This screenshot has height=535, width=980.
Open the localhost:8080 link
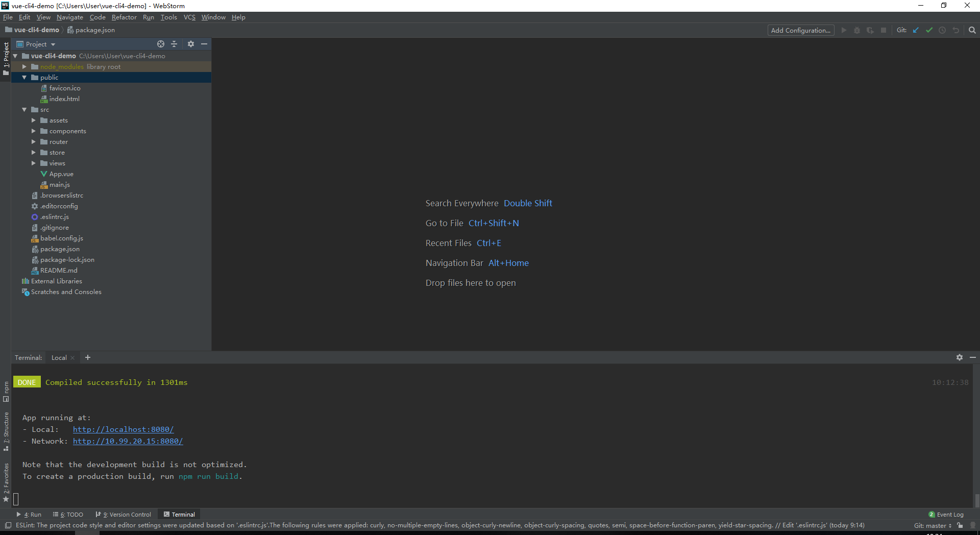(x=123, y=429)
